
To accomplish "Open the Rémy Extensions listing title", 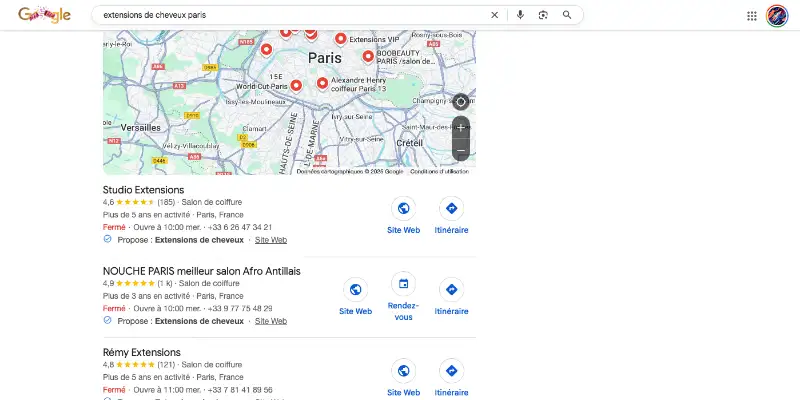I will click(142, 352).
